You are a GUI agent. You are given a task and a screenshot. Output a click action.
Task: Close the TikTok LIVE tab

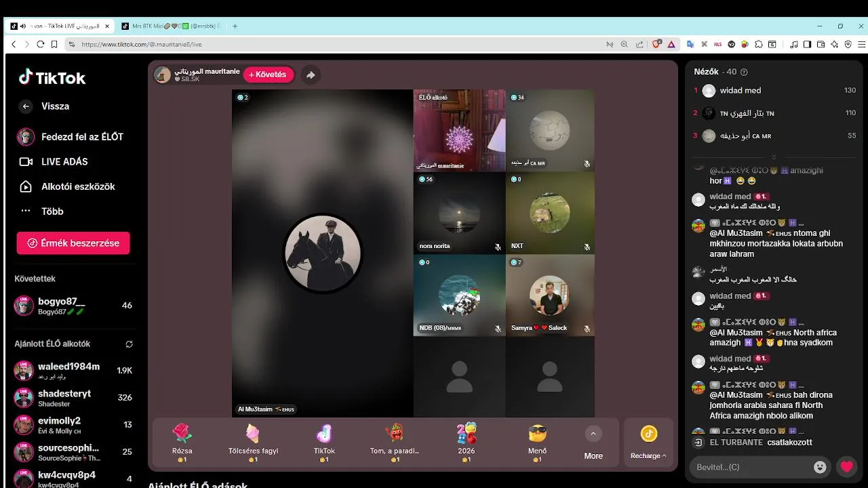coord(106,26)
